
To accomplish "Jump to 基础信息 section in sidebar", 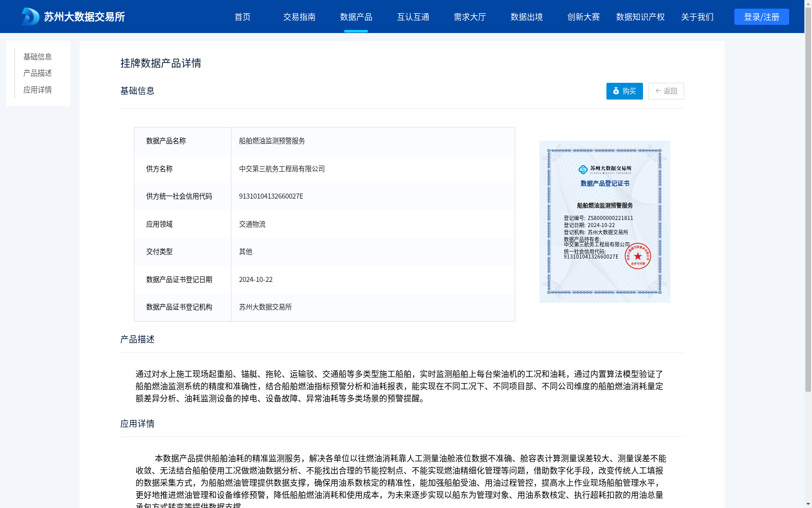I will click(38, 57).
